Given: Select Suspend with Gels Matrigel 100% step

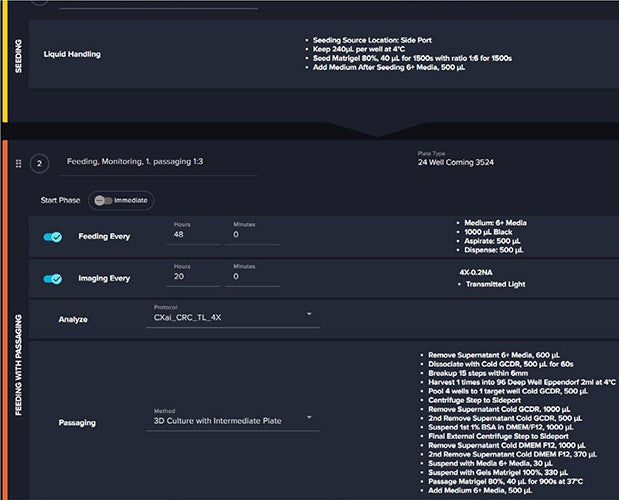Looking at the screenshot, I should pos(497,473).
